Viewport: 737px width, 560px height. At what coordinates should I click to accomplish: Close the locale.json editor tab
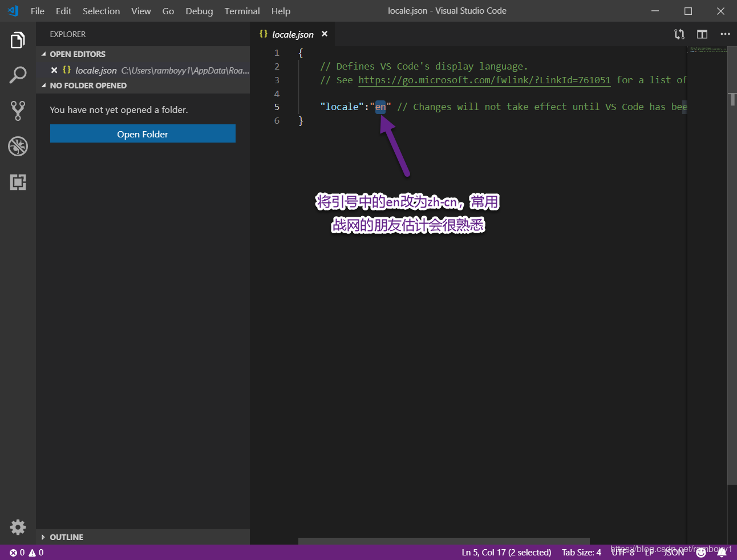coord(325,34)
